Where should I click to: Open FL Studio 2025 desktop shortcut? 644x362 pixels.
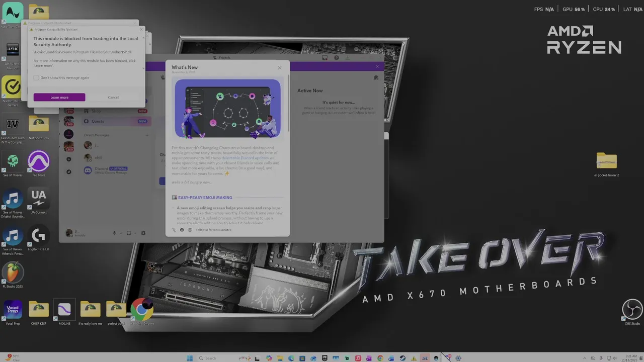[x=13, y=276]
